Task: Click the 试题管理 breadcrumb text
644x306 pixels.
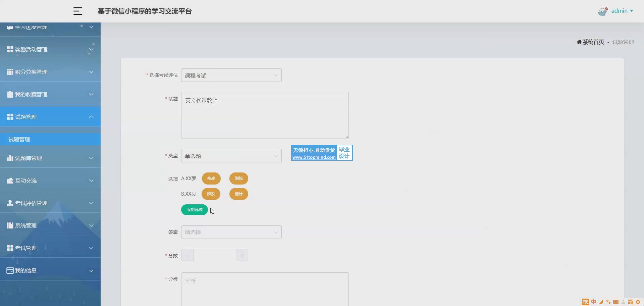Action: click(x=623, y=42)
